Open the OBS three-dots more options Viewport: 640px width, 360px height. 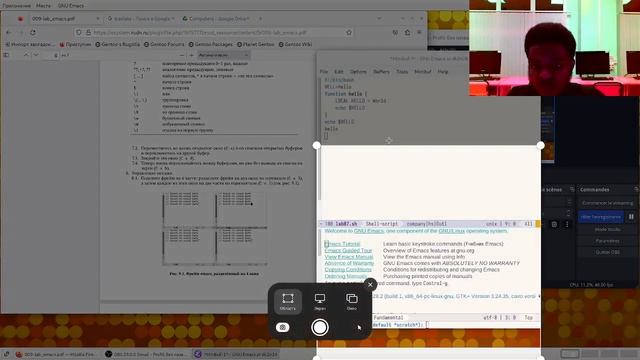pyautogui.click(x=567, y=224)
